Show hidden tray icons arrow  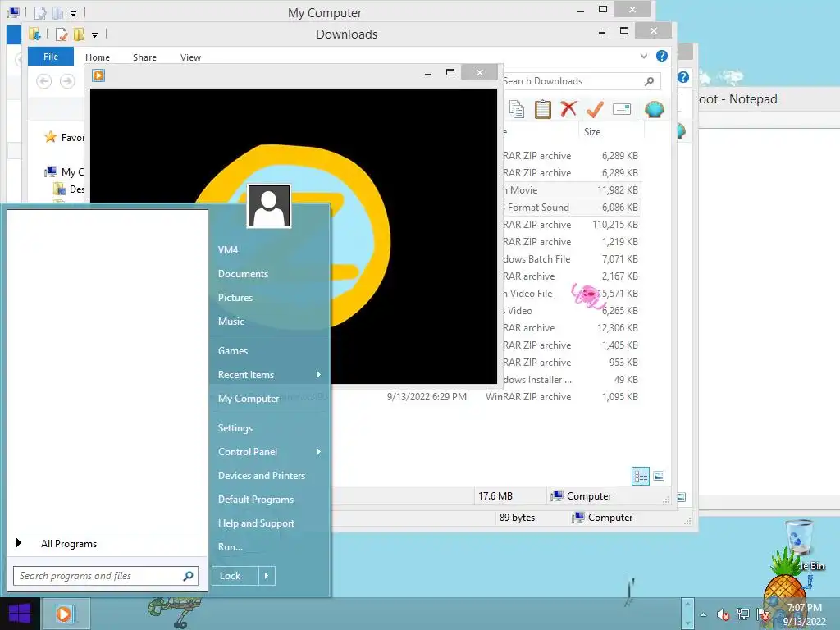coord(703,614)
